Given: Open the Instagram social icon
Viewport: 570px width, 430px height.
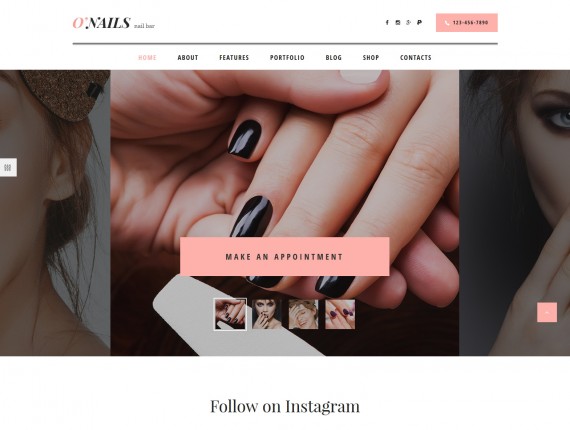Looking at the screenshot, I should tap(398, 23).
